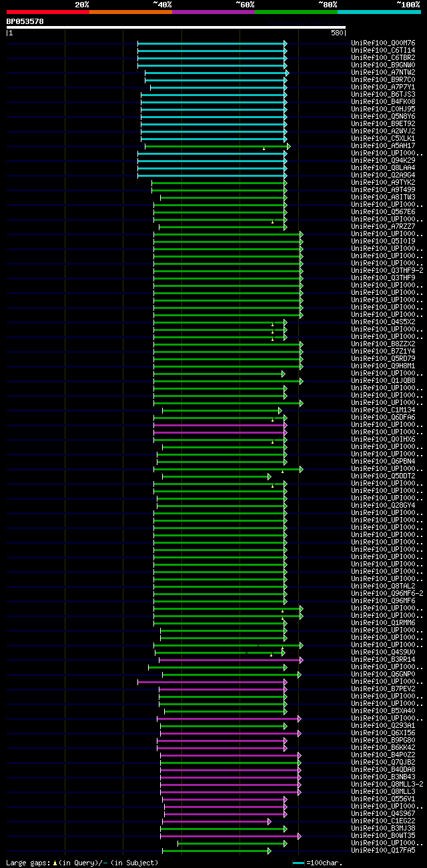Click the UniRef100_Q6DFA6 label
This screenshot has height=868, width=427.
(x=383, y=418)
